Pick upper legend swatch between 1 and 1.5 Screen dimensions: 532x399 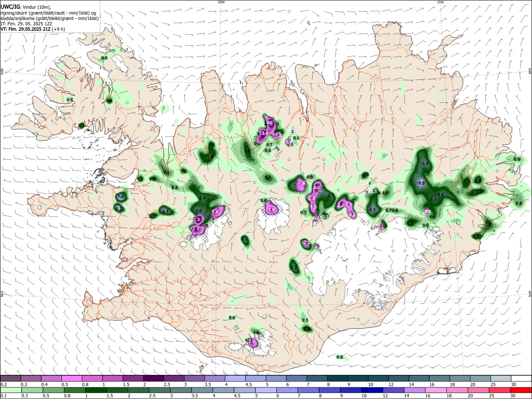click(112, 379)
